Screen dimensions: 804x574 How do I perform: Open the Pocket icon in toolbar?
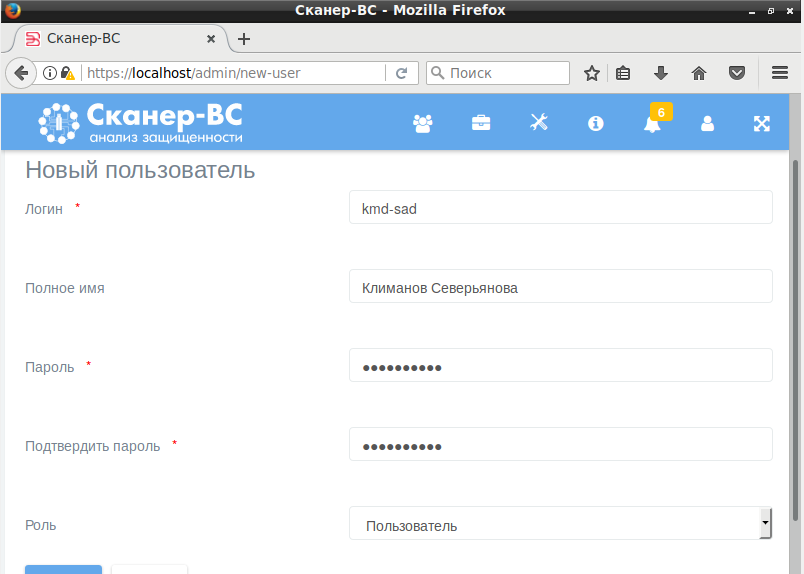pyautogui.click(x=737, y=73)
